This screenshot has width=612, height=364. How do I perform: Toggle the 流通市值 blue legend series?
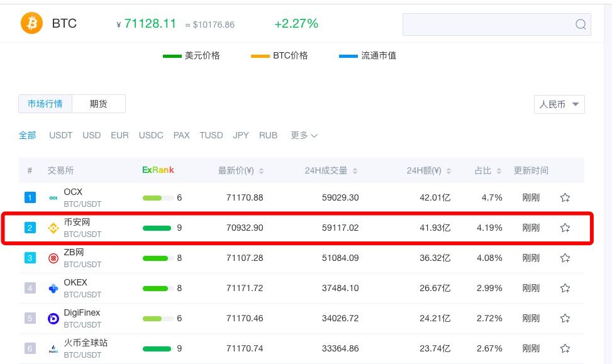[368, 56]
